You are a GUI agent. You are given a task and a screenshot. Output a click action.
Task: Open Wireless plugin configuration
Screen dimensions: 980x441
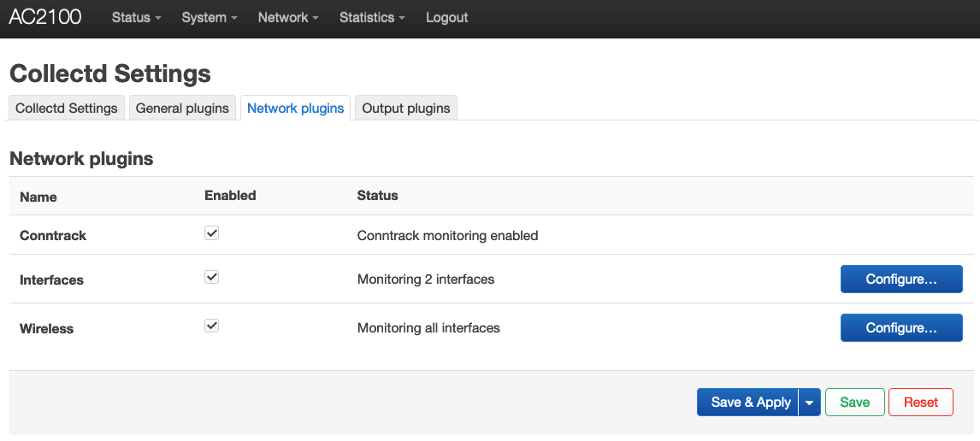pyautogui.click(x=901, y=327)
